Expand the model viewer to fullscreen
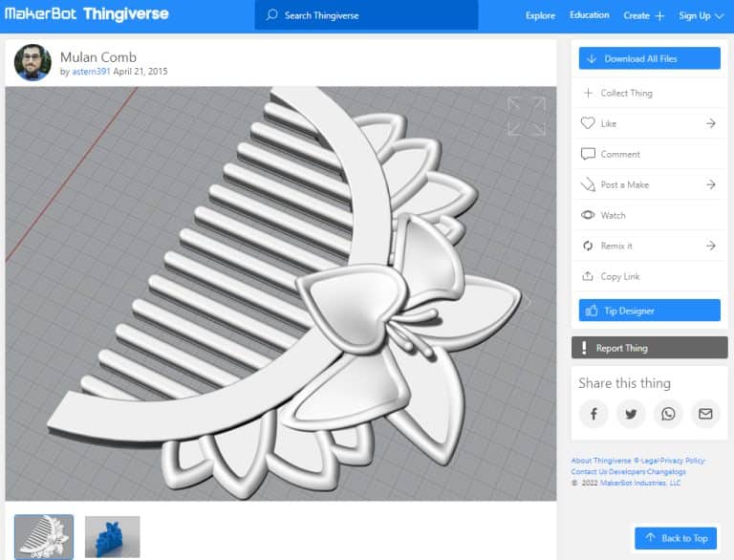Viewport: 734px width, 560px height. [x=527, y=117]
